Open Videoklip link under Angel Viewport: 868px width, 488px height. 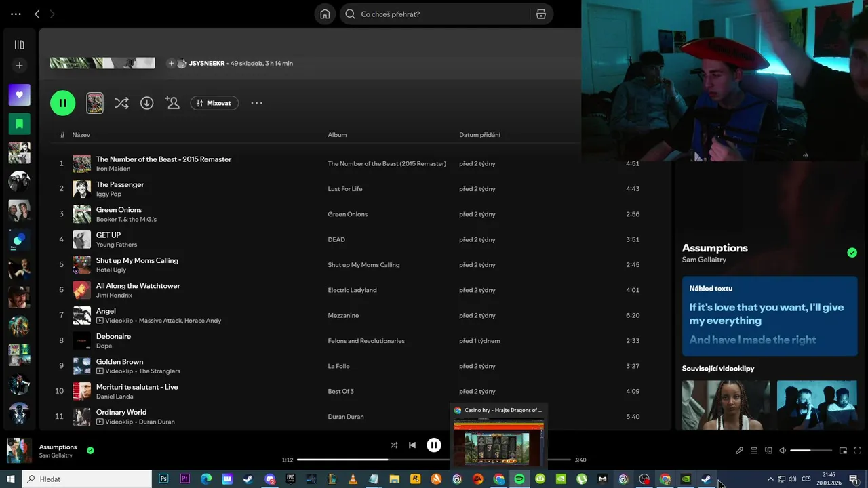tap(115, 321)
